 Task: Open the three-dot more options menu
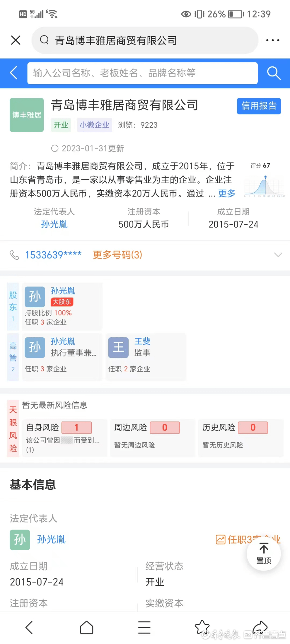click(272, 40)
